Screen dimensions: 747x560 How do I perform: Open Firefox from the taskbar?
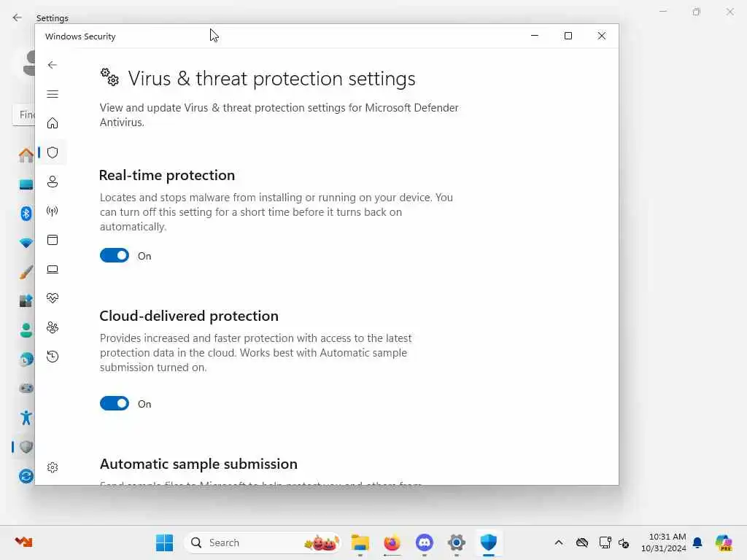click(x=392, y=542)
